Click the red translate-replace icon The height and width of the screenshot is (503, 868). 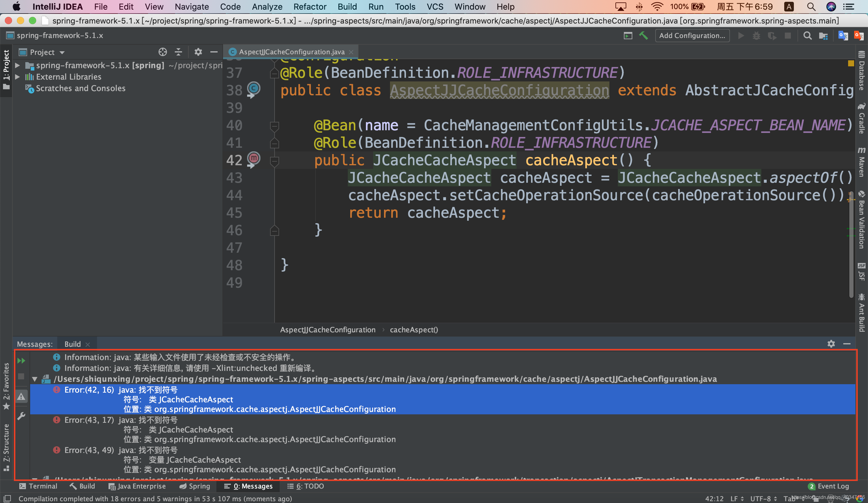(859, 36)
